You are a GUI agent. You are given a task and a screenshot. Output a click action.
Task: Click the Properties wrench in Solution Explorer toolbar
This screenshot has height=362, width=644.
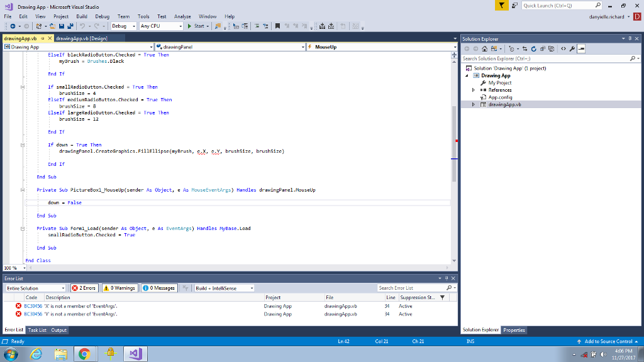(572, 48)
